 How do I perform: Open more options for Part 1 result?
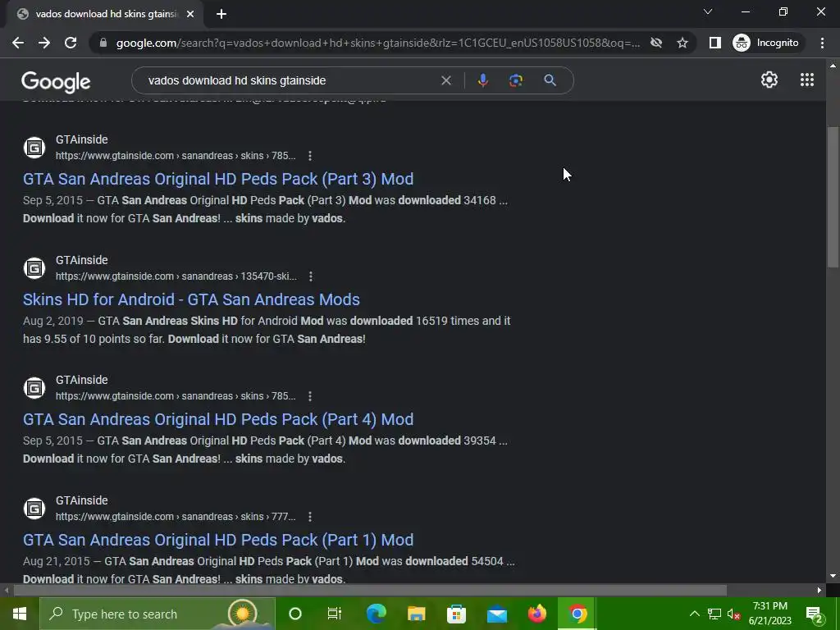[309, 517]
